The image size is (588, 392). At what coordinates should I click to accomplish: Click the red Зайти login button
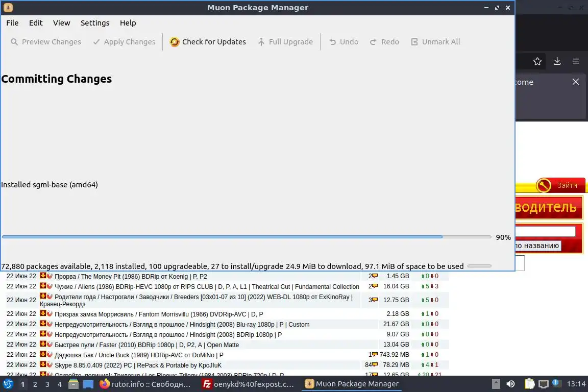pos(560,185)
